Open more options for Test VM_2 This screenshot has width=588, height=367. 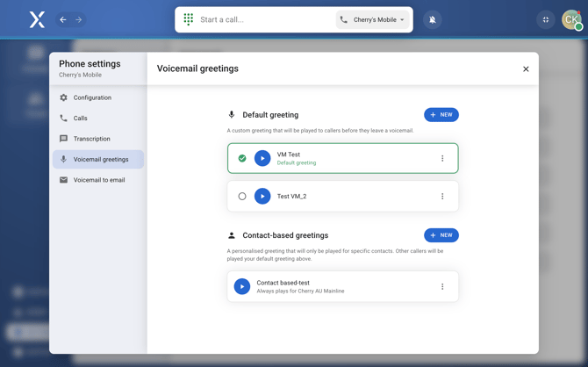pyautogui.click(x=442, y=197)
